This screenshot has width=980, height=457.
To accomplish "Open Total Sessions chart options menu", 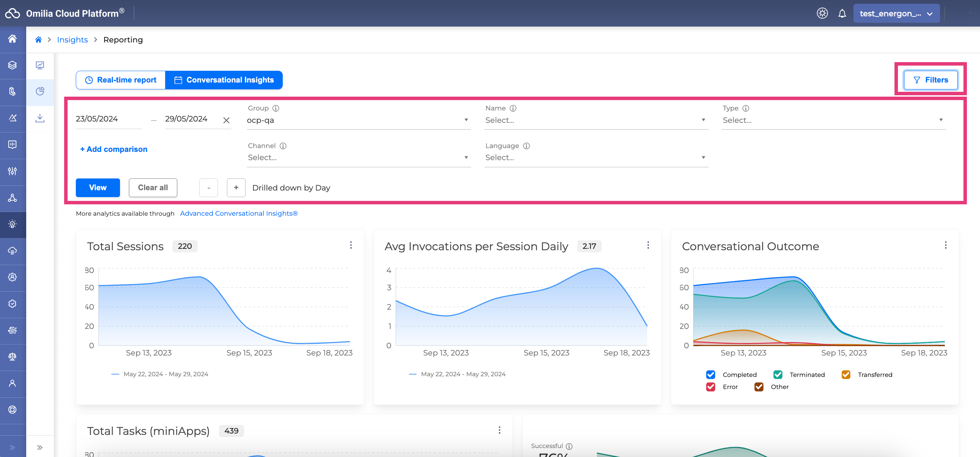I will point(351,245).
